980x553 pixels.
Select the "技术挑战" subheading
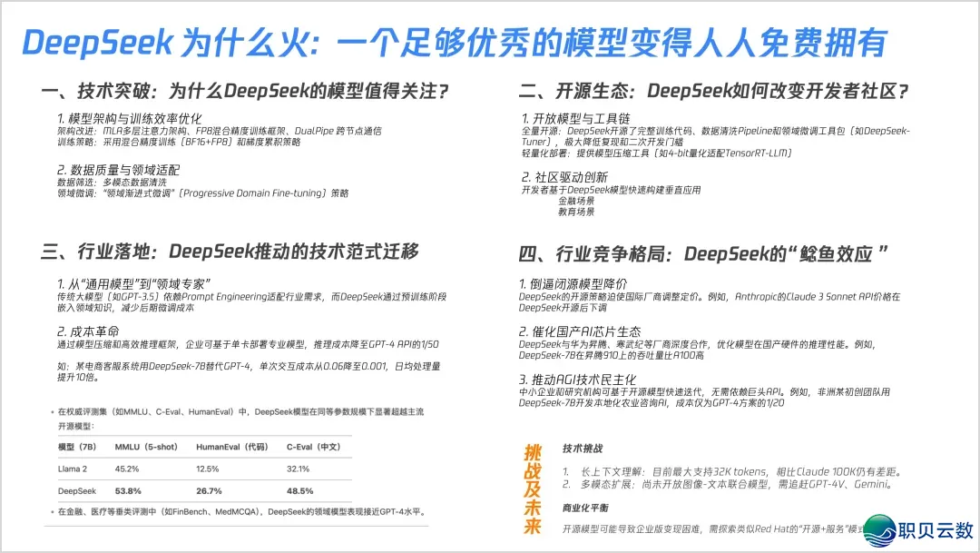[x=583, y=449]
